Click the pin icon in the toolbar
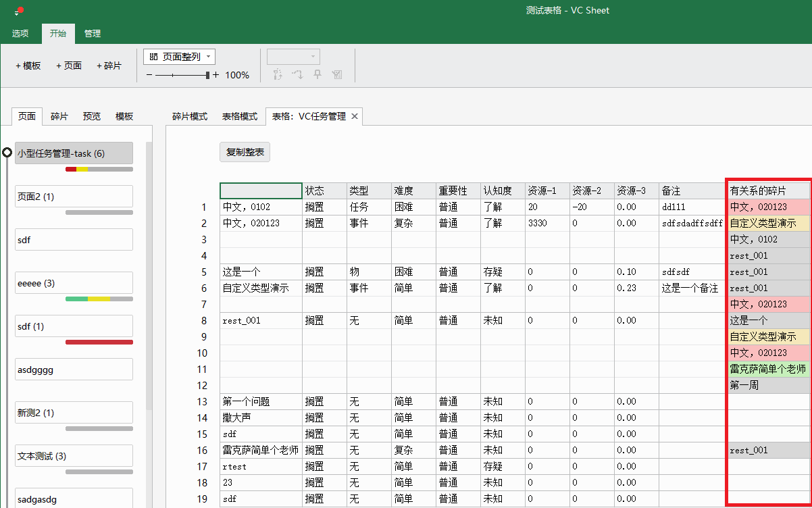Viewport: 812px width, 508px height. pyautogui.click(x=317, y=74)
